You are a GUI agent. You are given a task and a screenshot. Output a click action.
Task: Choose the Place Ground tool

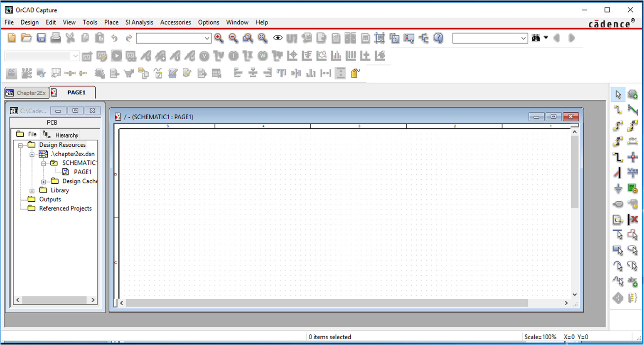pos(618,189)
